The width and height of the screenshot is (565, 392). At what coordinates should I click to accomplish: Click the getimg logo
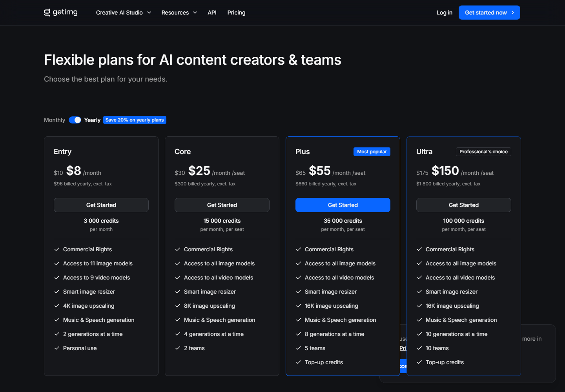pyautogui.click(x=61, y=12)
